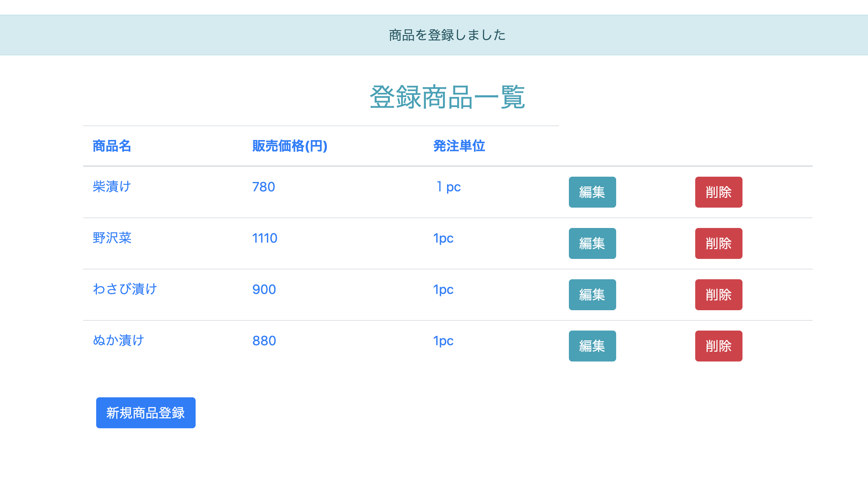Edit the 野沢菜 product entry
The image size is (868, 482).
click(592, 243)
